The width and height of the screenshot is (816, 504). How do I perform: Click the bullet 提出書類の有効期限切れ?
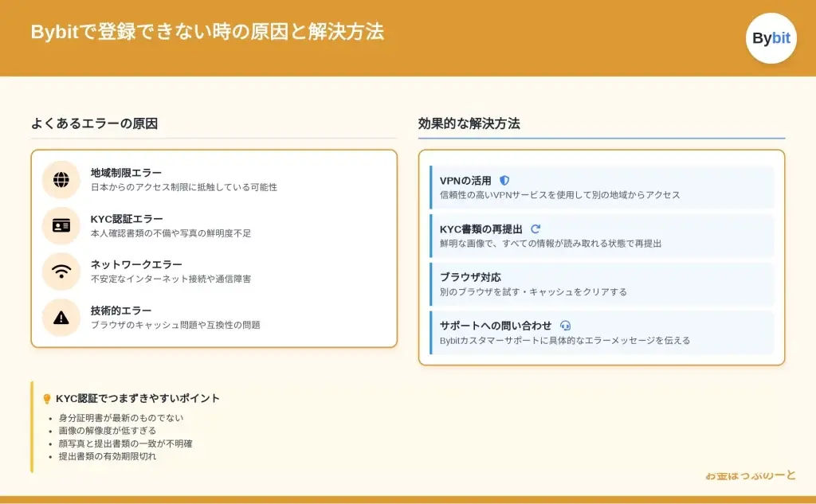point(107,456)
